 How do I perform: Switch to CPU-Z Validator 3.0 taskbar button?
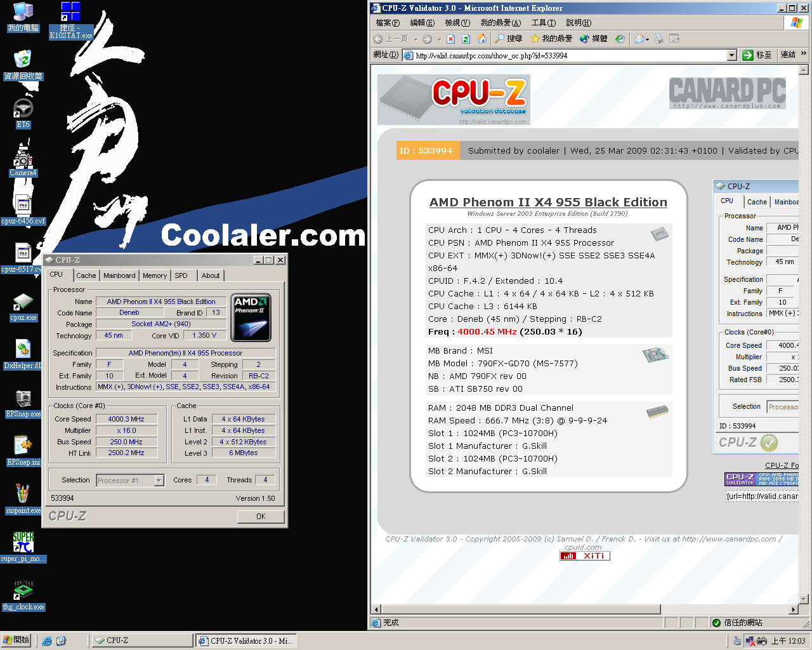pos(246,640)
